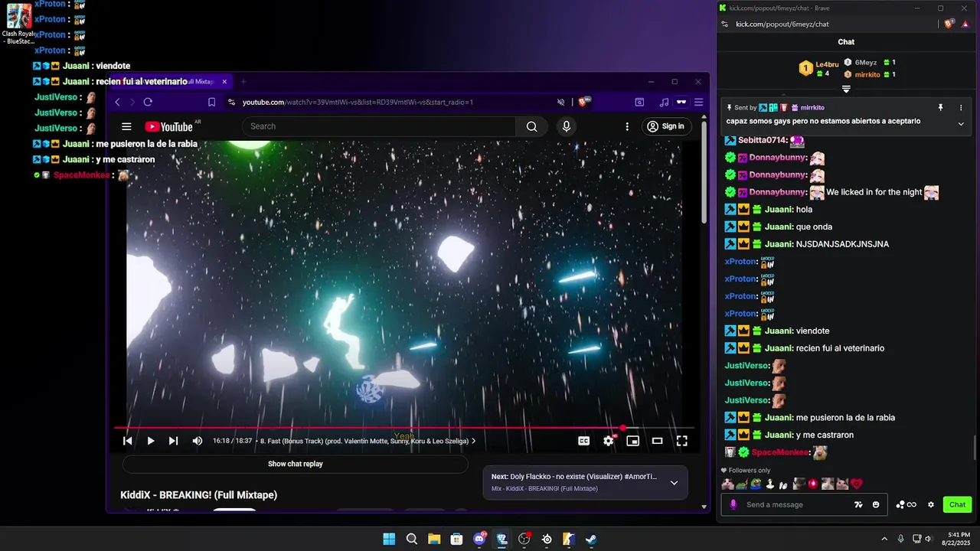Click the Kick chat vertical scrollbar

975,448
